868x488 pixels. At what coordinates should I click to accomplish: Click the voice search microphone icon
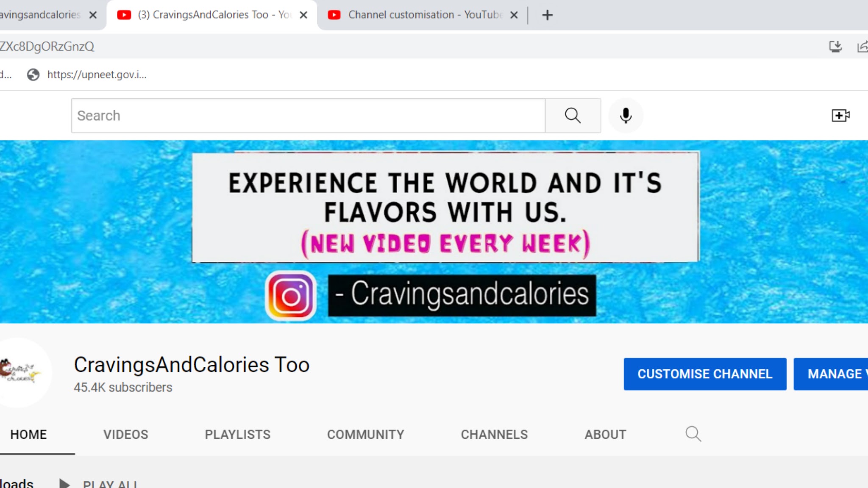pos(626,115)
